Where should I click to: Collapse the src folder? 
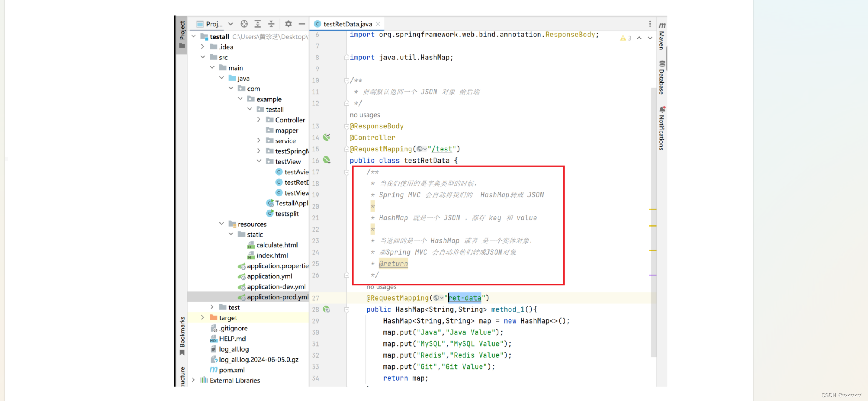tap(203, 57)
